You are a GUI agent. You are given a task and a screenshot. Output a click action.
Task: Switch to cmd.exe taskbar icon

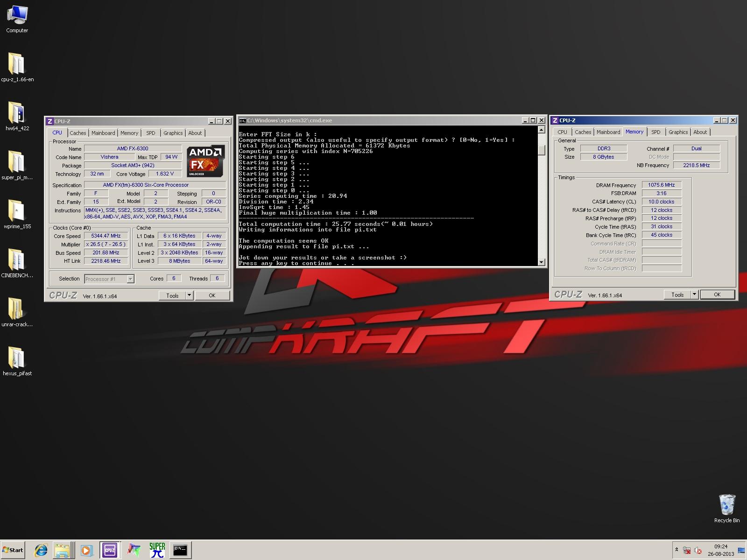point(181,550)
